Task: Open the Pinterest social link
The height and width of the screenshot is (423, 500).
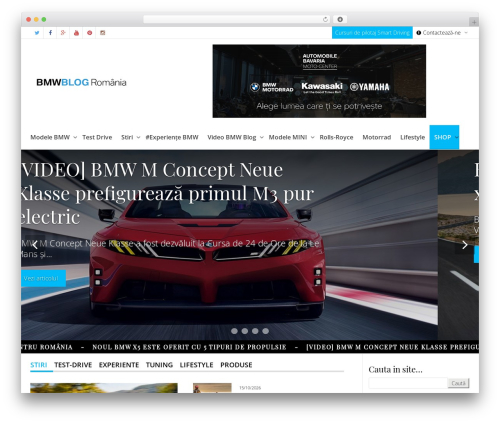Action: [x=89, y=33]
